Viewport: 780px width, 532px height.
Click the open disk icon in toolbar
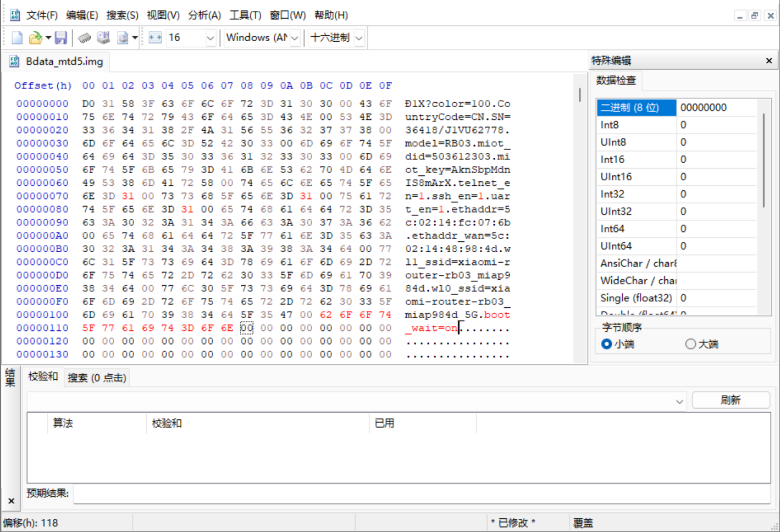[103, 38]
